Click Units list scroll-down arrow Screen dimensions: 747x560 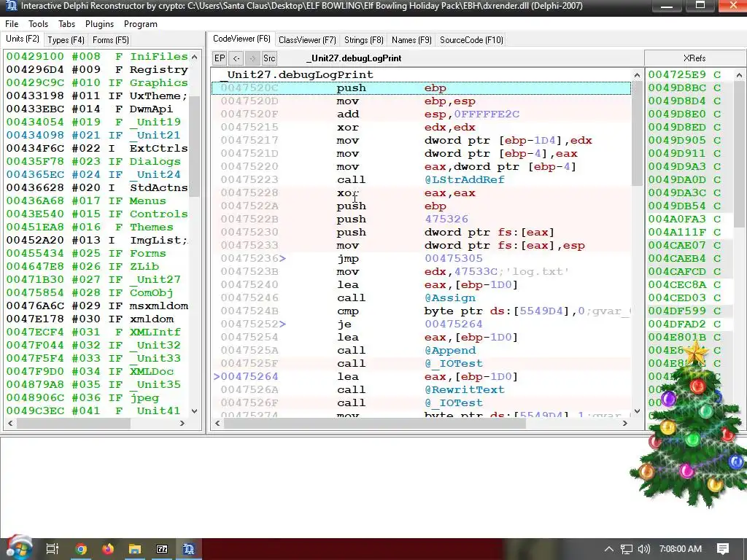click(x=194, y=411)
